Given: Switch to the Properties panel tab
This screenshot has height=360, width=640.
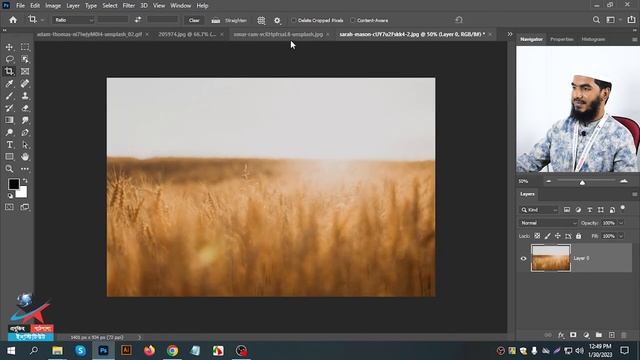Looking at the screenshot, I should click(562, 39).
